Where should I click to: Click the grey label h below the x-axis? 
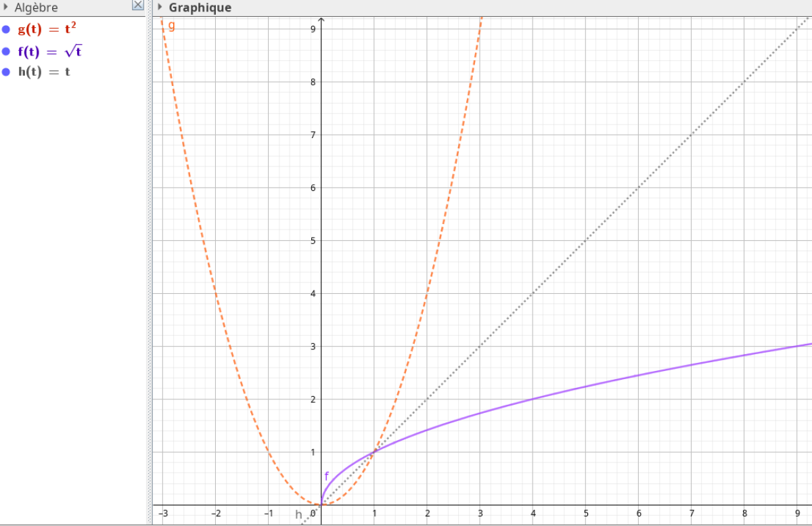pos(298,514)
